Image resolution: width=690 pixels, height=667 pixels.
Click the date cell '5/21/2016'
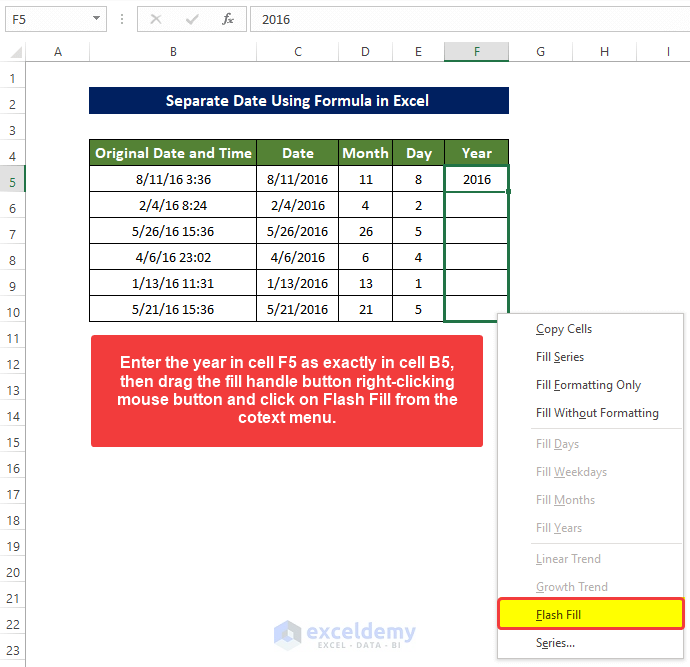(x=297, y=309)
